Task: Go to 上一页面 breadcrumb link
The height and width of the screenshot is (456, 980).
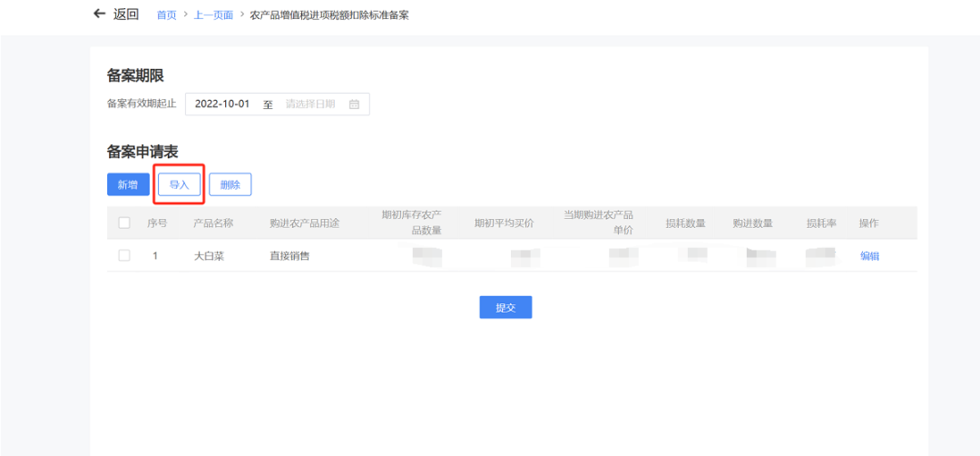Action: [213, 15]
